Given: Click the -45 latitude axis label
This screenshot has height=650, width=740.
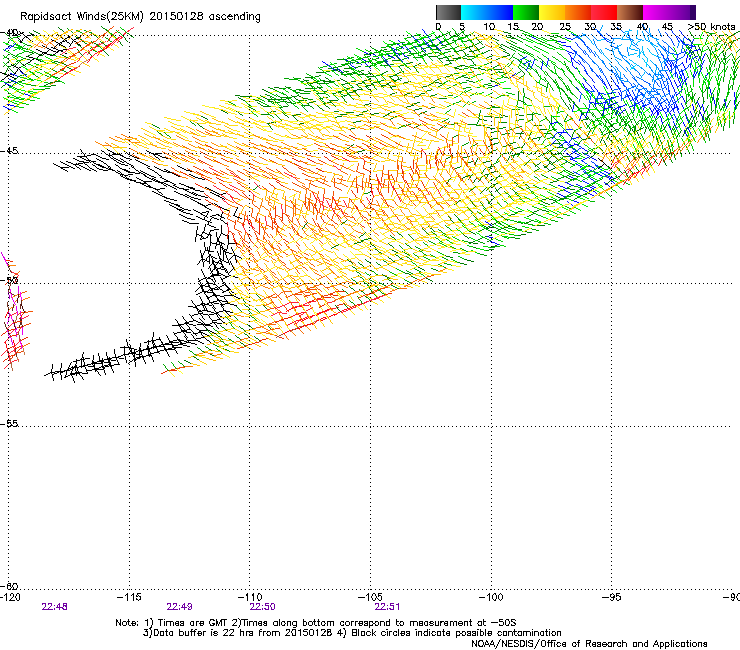Looking at the screenshot, I should point(9,151).
